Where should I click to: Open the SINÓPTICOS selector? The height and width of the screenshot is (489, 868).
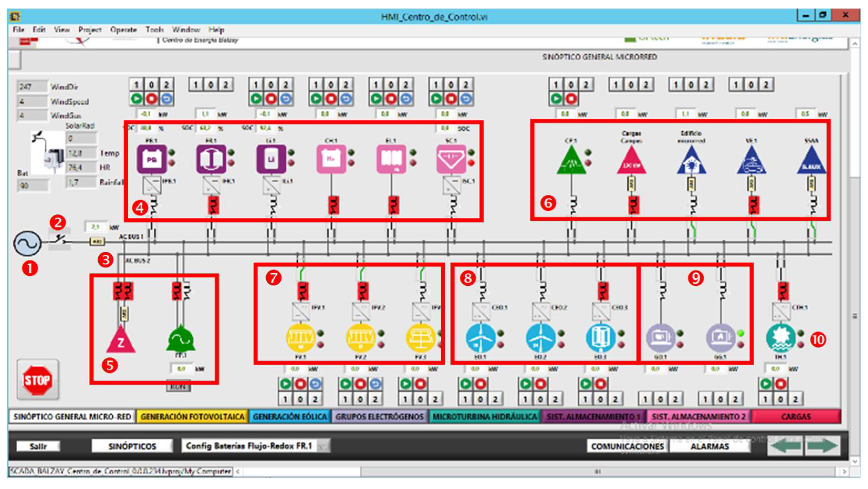(132, 446)
